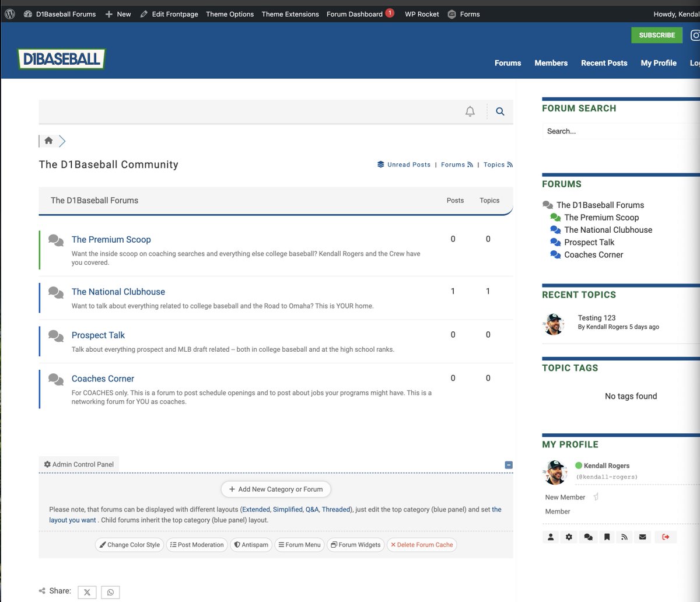This screenshot has height=602, width=700.
Task: Share the forum on WhatsApp
Action: (x=110, y=592)
